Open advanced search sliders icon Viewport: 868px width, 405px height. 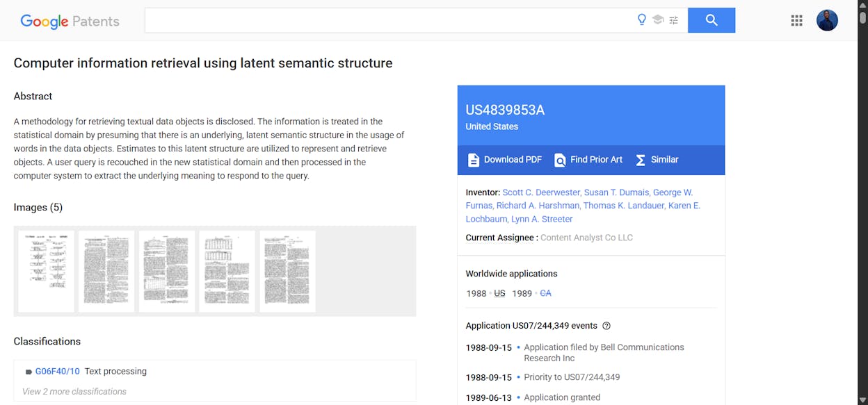(x=673, y=20)
